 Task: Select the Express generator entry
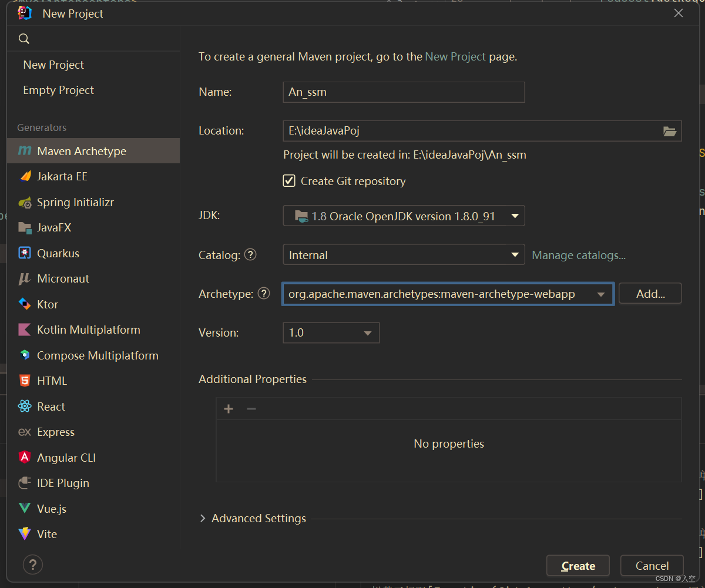tap(93, 432)
